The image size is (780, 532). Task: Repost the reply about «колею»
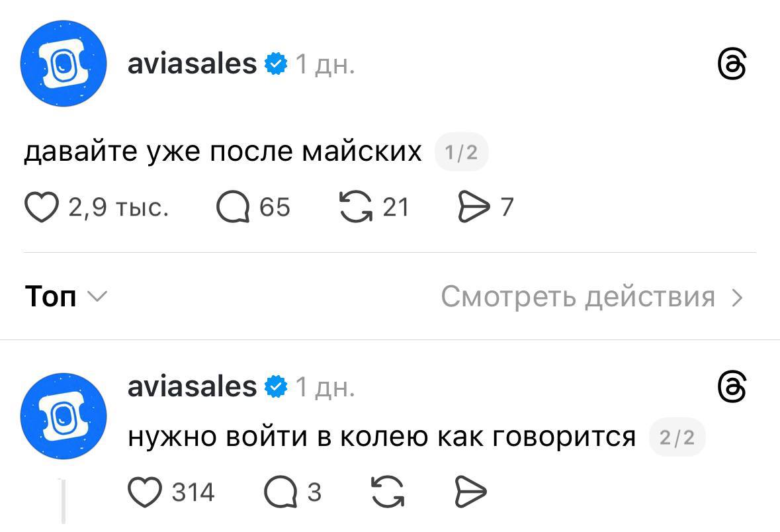pyautogui.click(x=388, y=492)
